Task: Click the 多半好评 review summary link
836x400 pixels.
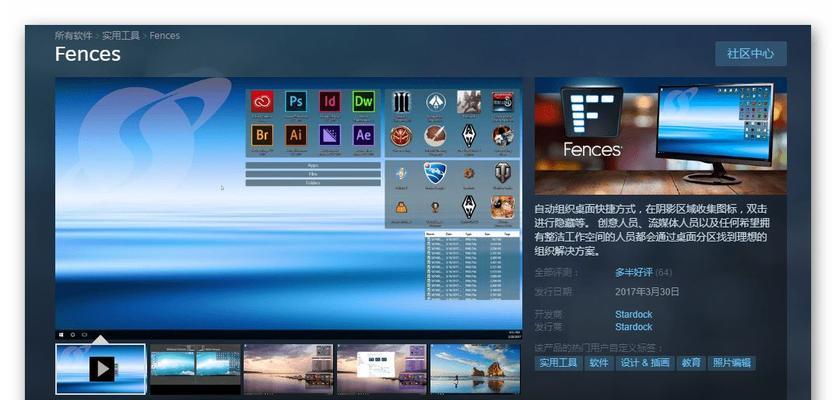Action: (634, 273)
